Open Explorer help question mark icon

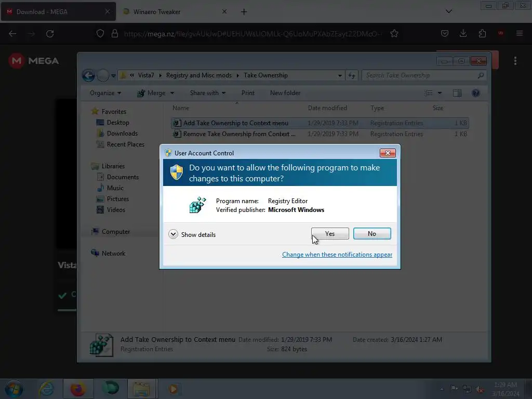pyautogui.click(x=476, y=93)
